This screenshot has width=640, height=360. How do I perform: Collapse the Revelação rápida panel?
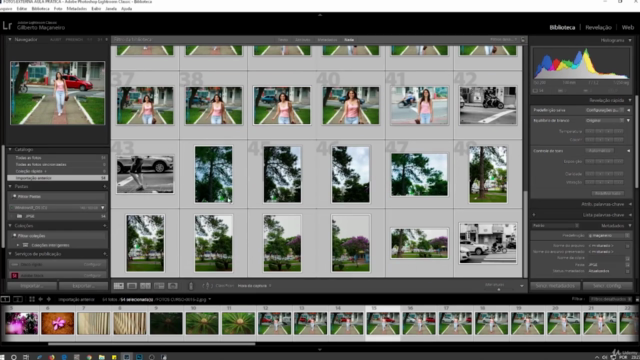click(x=630, y=100)
